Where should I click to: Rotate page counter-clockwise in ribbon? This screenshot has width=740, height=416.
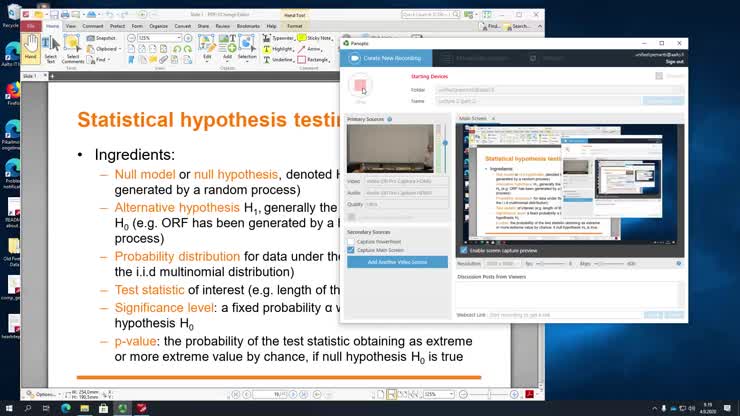coord(177,49)
